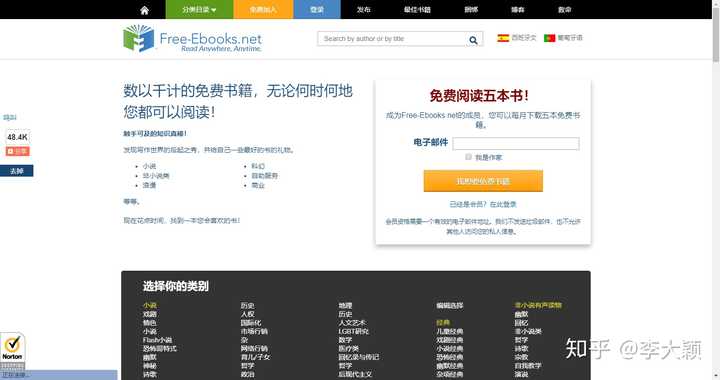Image resolution: width=720 pixels, height=380 pixels.
Task: Open the 神秘 category link
Action: (x=150, y=366)
